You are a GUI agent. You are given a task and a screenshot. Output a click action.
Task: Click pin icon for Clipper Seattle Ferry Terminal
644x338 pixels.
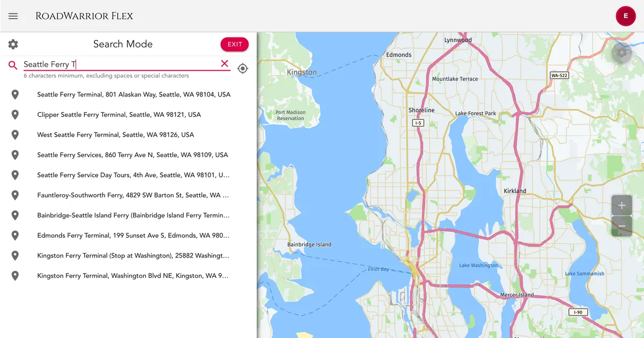coord(15,115)
